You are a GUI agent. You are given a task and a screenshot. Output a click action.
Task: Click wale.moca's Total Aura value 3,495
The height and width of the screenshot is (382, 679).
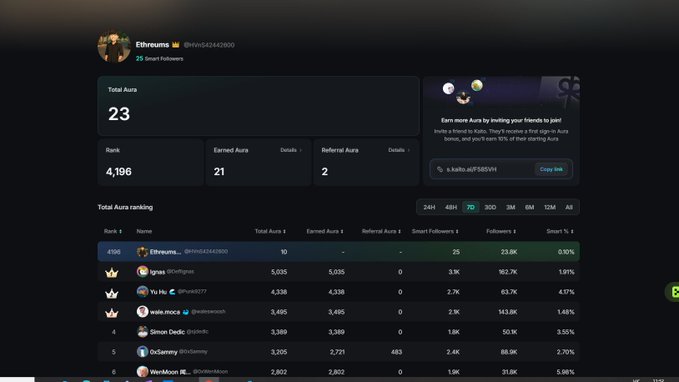[279, 312]
